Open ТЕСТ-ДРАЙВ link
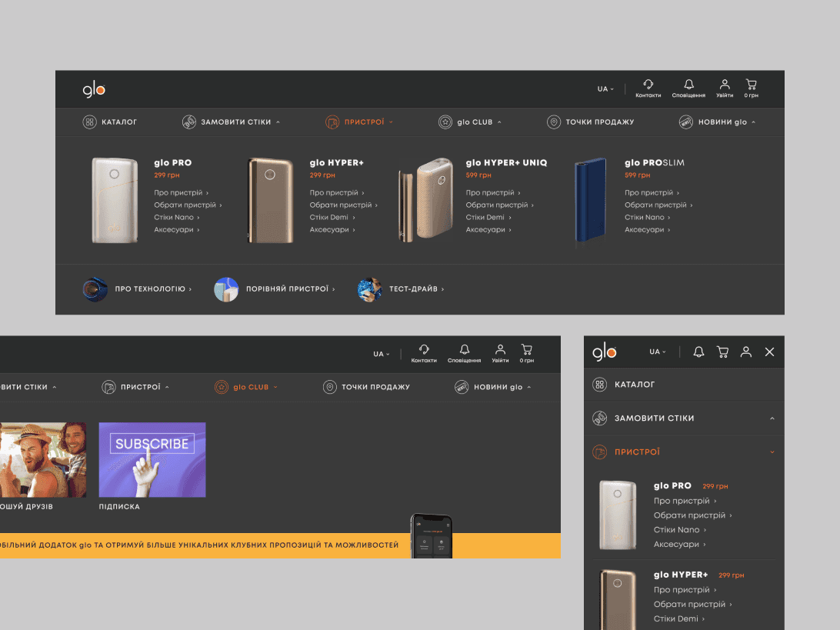840x630 pixels. pyautogui.click(x=416, y=288)
